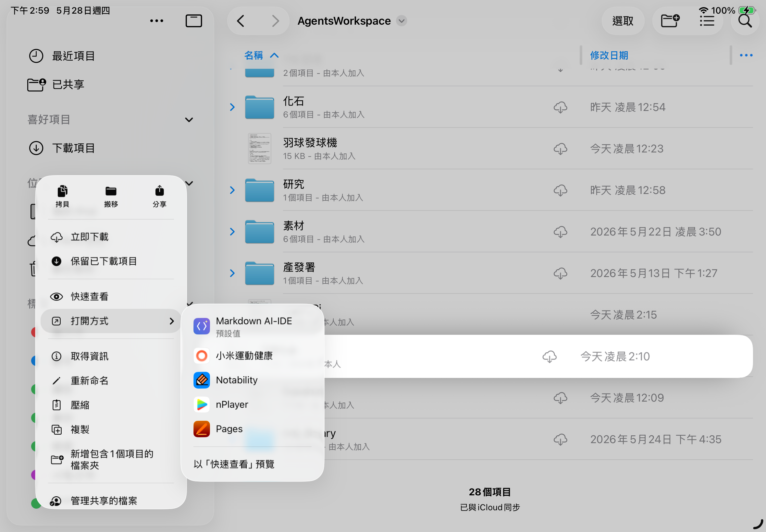Select 新增包含1個項目的檔案夾 entry

point(111,459)
